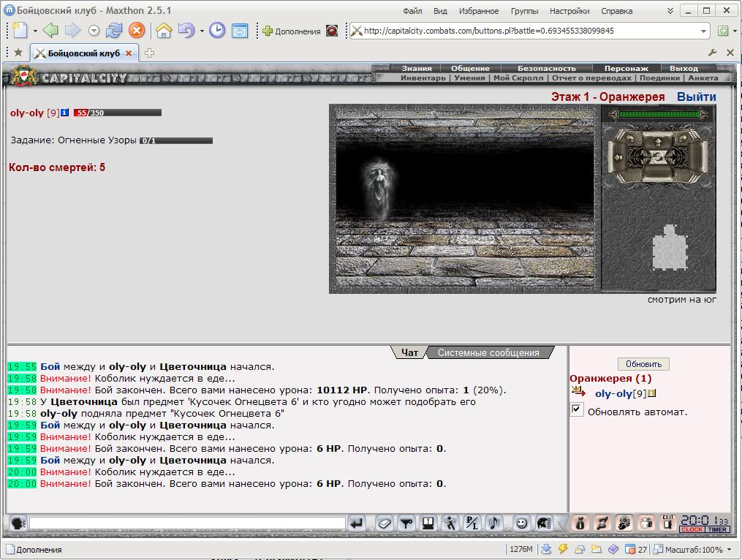Screen dimensions: 742x560
Task: Switch to the Системные сообщения tab
Action: tap(488, 352)
